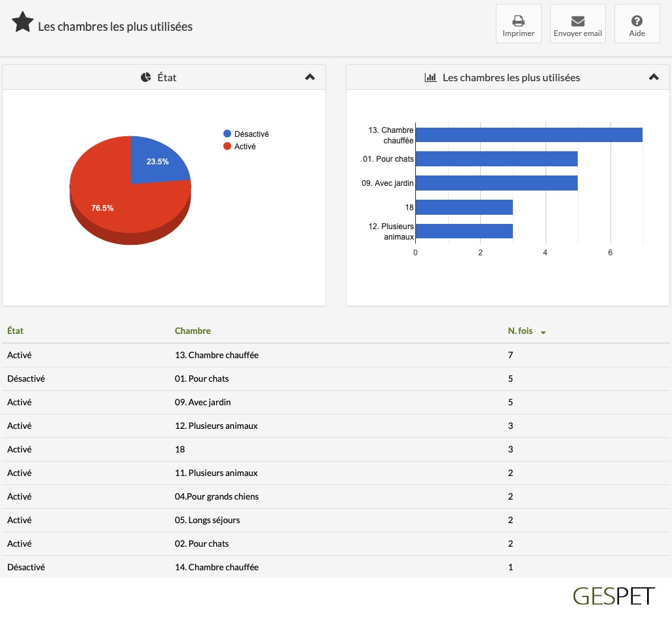The image size is (672, 622).
Task: Open the Aide question mark icon
Action: click(x=637, y=20)
